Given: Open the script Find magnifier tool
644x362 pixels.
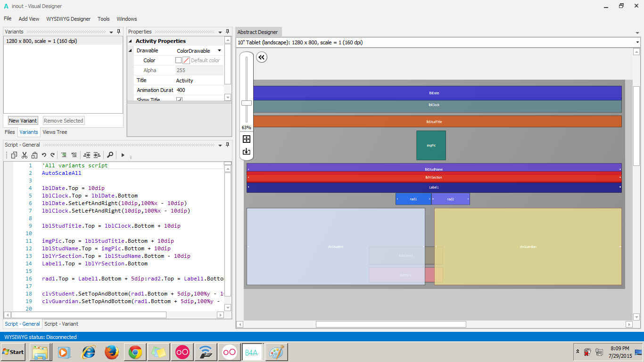Looking at the screenshot, I should pyautogui.click(x=110, y=155).
